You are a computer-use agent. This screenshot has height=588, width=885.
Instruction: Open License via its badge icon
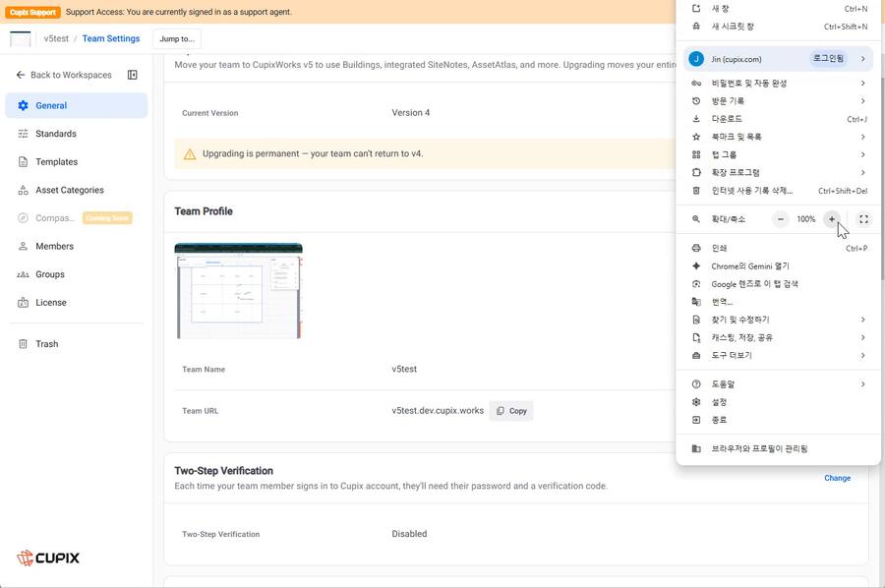click(24, 303)
